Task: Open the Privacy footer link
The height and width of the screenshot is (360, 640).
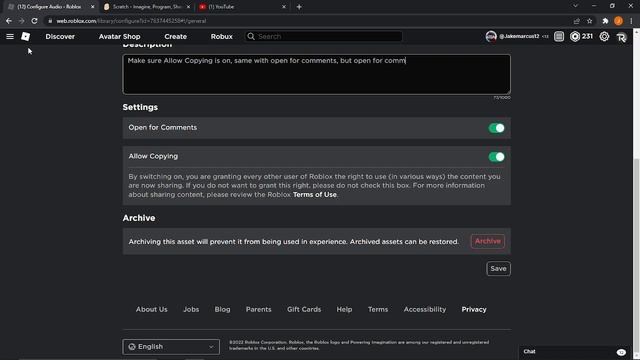Action: (474, 309)
